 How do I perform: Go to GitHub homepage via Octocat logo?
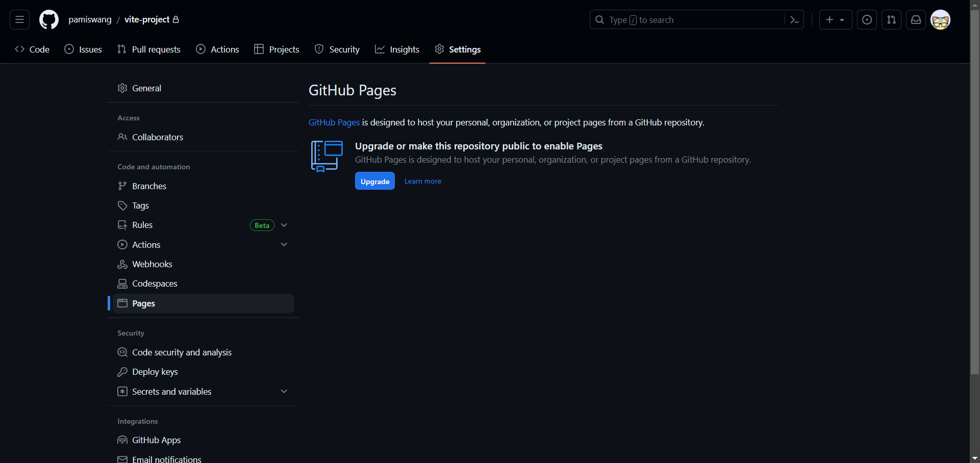(x=49, y=20)
